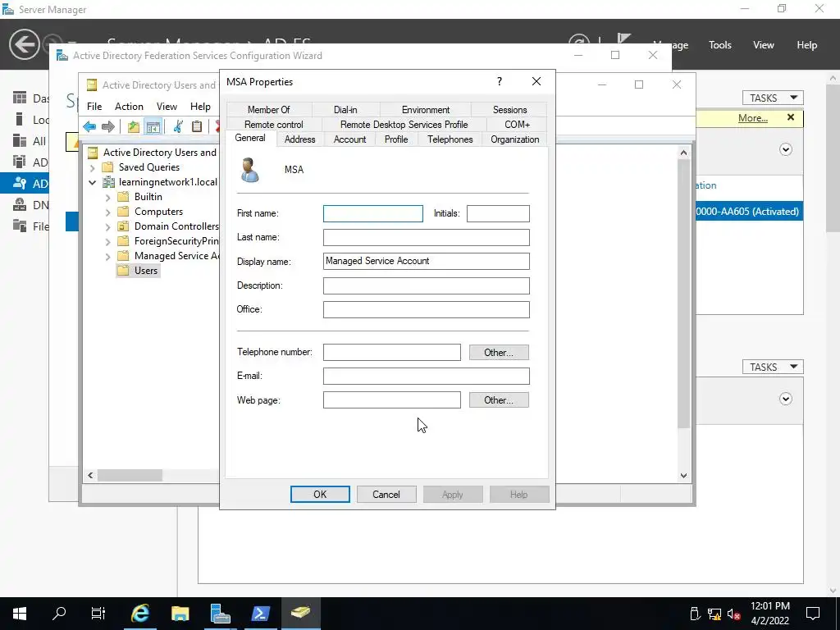Switch to Server Manager taskbar icon
Viewport: 840px width, 630px height.
coord(220,614)
